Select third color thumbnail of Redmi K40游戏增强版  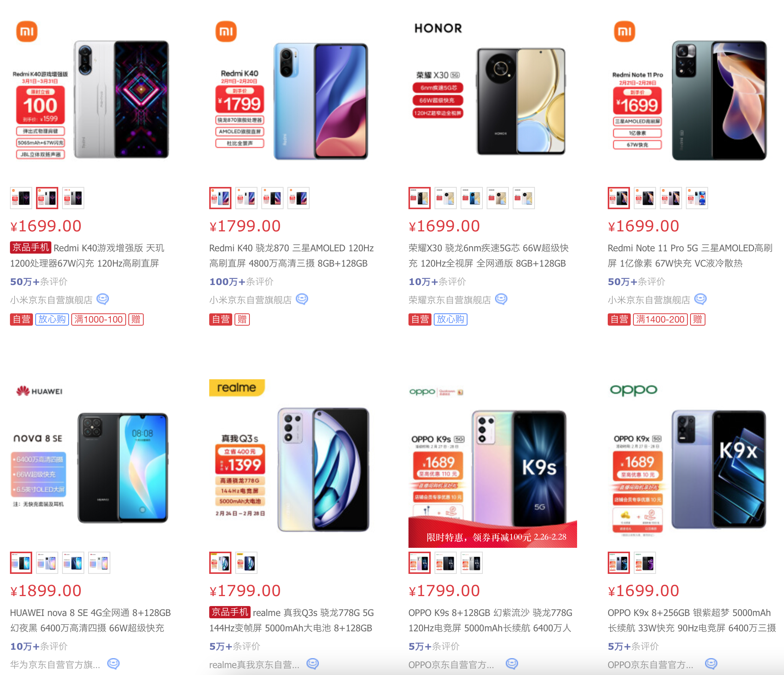click(x=73, y=198)
